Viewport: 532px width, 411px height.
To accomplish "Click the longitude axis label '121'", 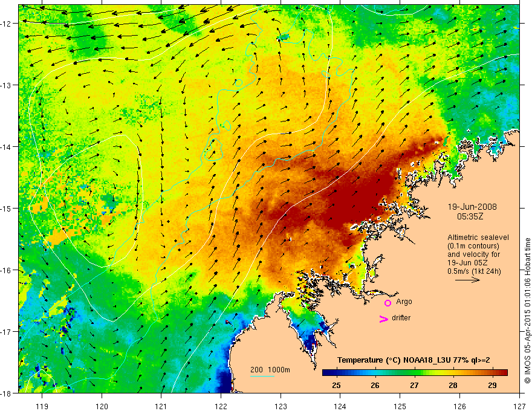I will (x=161, y=406).
